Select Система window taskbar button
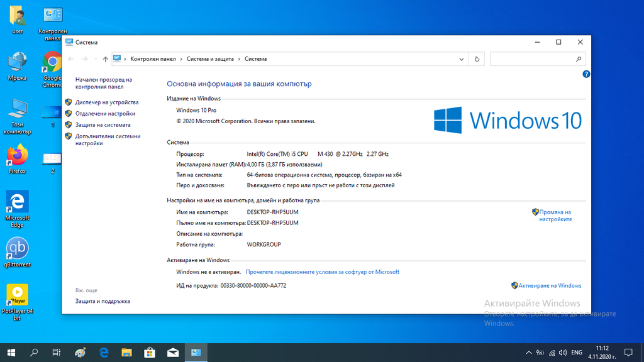The height and width of the screenshot is (362, 644). click(196, 353)
